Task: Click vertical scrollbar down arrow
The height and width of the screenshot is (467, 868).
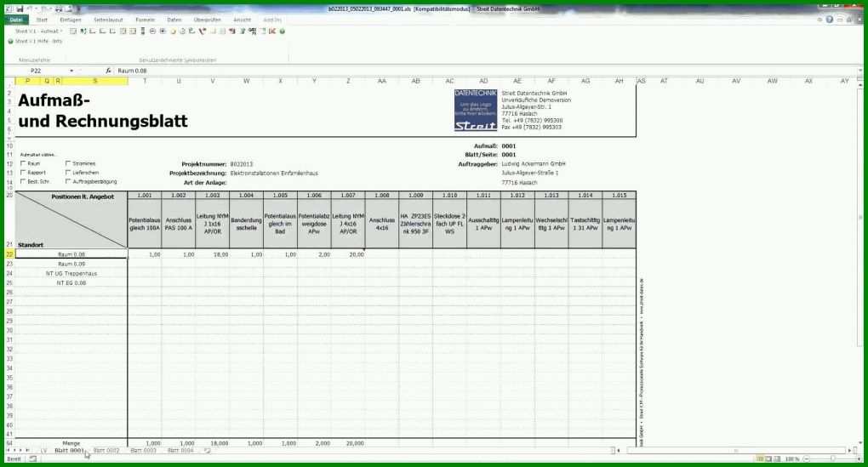Action: [x=860, y=442]
